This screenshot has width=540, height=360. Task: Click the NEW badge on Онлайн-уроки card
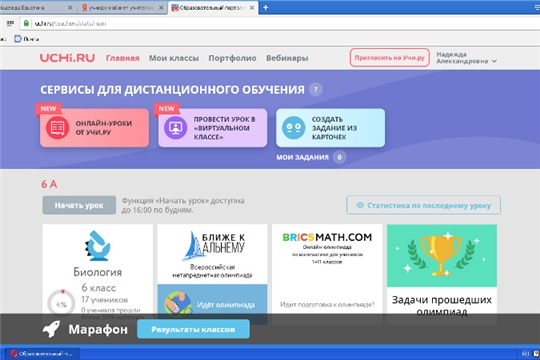[49, 109]
